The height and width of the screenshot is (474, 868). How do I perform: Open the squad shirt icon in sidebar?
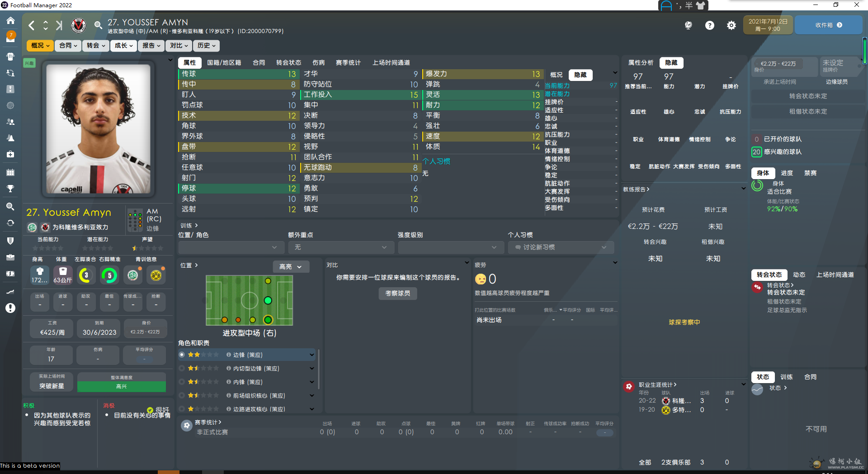point(10,57)
